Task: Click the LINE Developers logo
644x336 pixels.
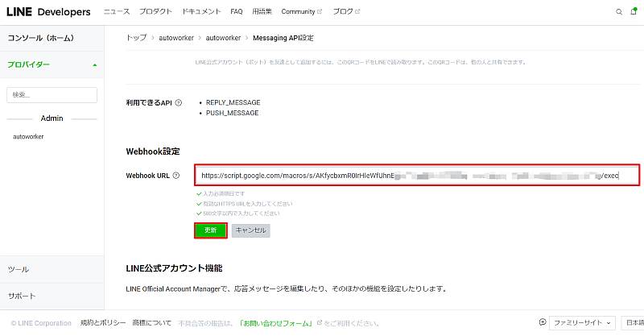Action: click(x=48, y=12)
